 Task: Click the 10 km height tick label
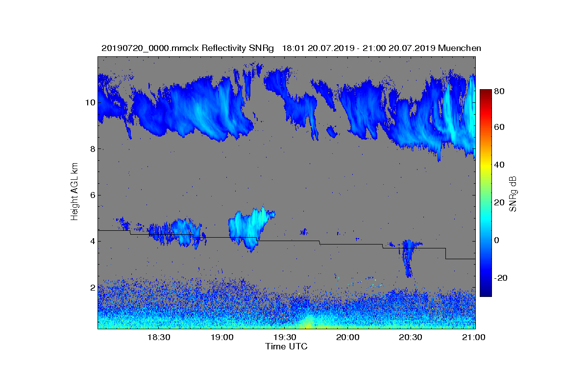click(x=90, y=102)
